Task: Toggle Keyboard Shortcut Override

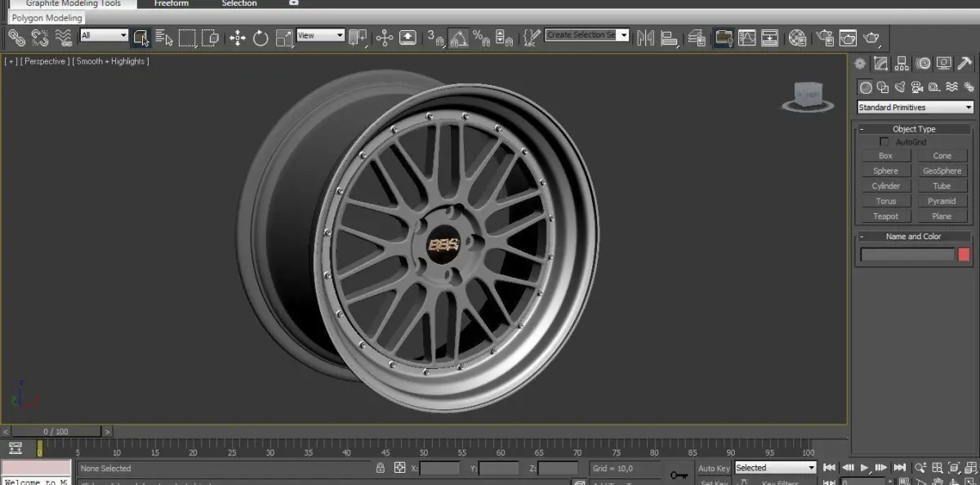Action: 408,37
